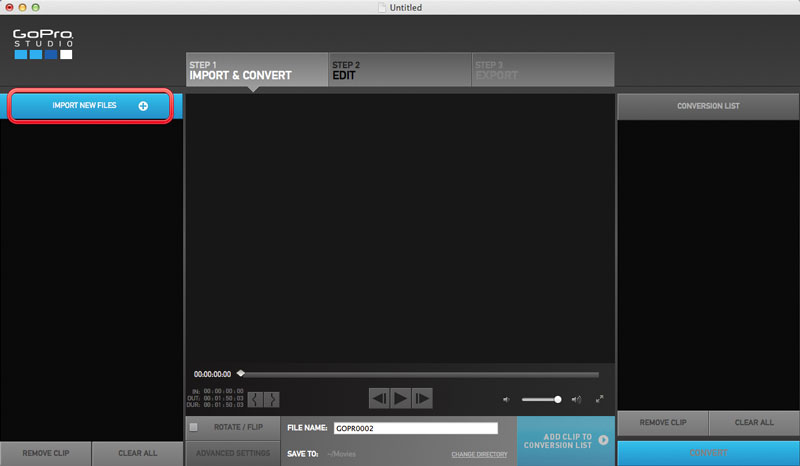
Task: Step back one frame
Action: coord(379,398)
